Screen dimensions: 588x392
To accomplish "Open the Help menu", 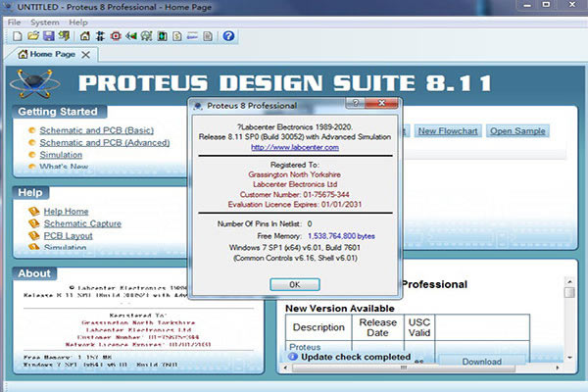I will tap(78, 23).
